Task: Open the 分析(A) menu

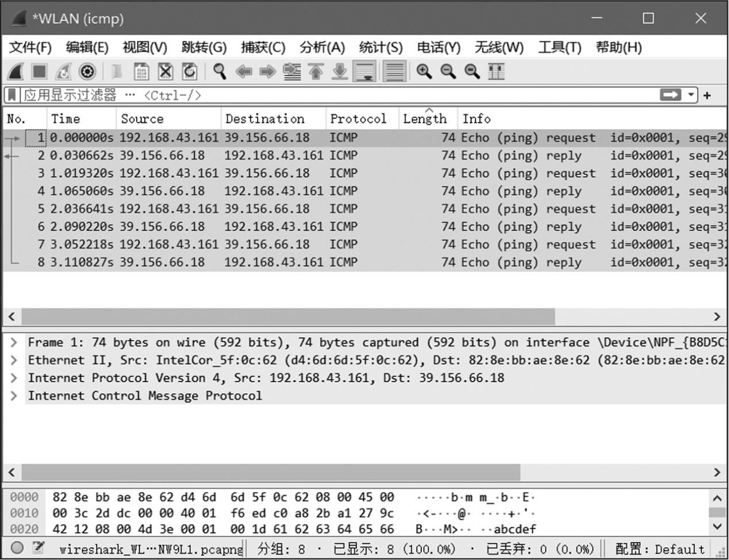Action: (x=322, y=47)
